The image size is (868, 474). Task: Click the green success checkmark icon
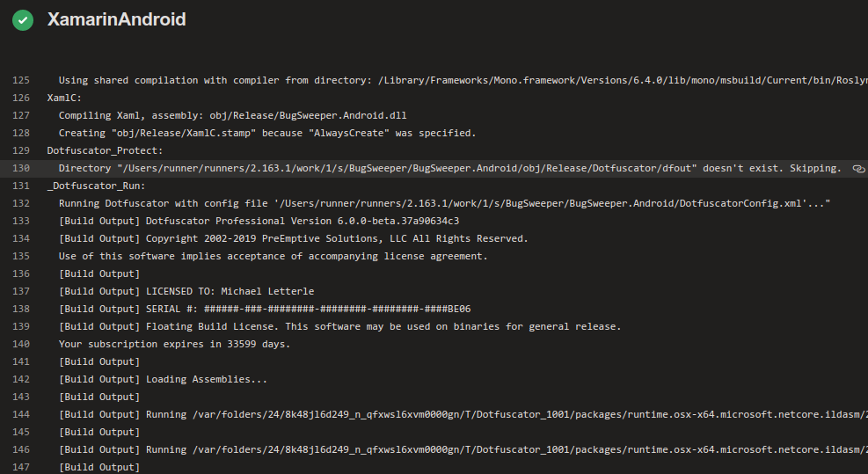[x=23, y=20]
